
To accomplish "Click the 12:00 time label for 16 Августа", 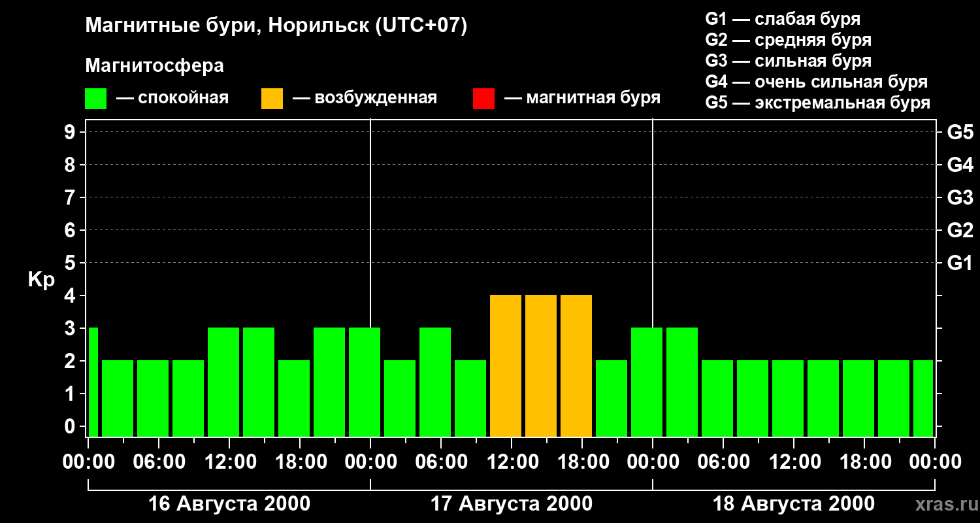I will coord(229,462).
